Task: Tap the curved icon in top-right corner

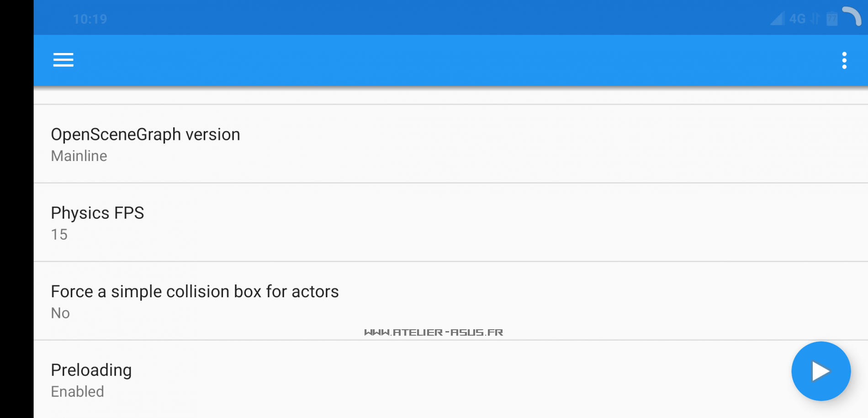Action: pos(852,16)
